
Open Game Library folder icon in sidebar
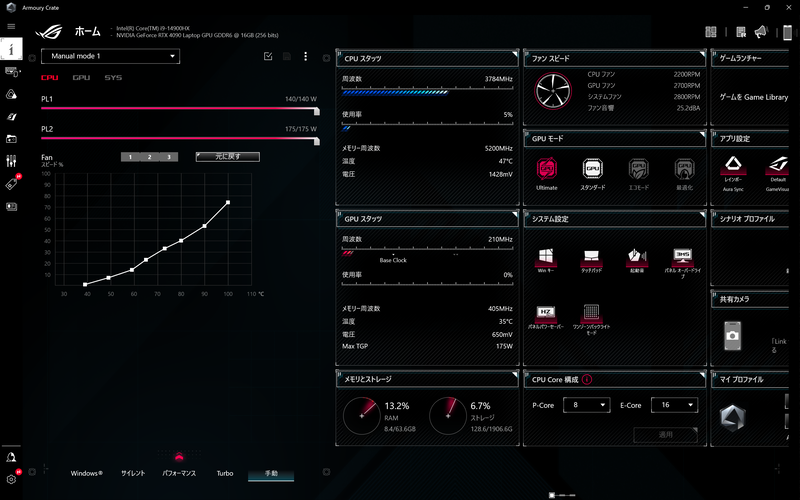11,139
